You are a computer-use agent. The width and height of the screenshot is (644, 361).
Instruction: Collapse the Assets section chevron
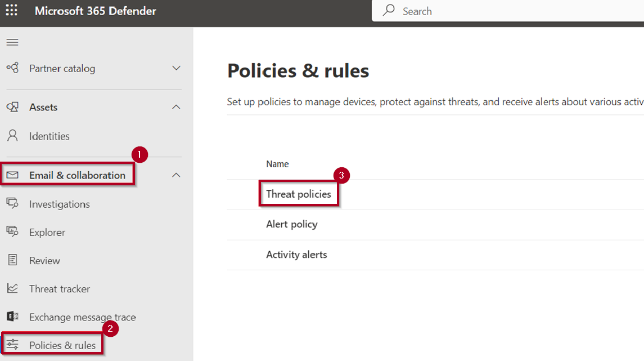pos(176,107)
